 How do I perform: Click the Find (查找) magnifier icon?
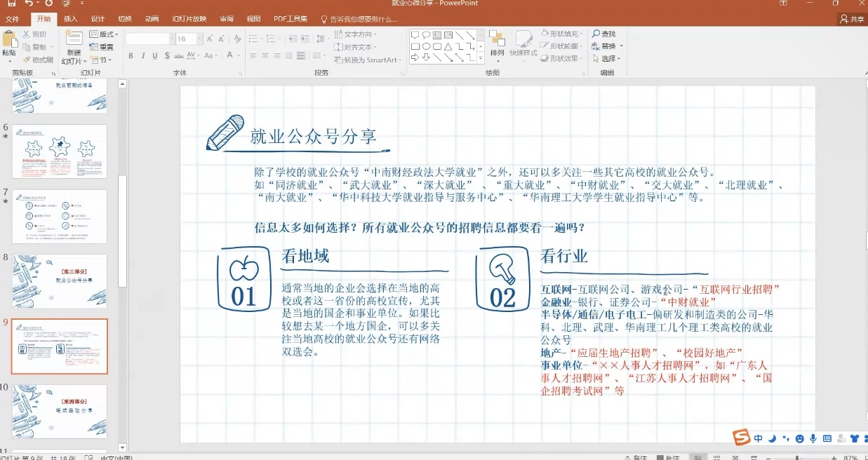click(596, 34)
